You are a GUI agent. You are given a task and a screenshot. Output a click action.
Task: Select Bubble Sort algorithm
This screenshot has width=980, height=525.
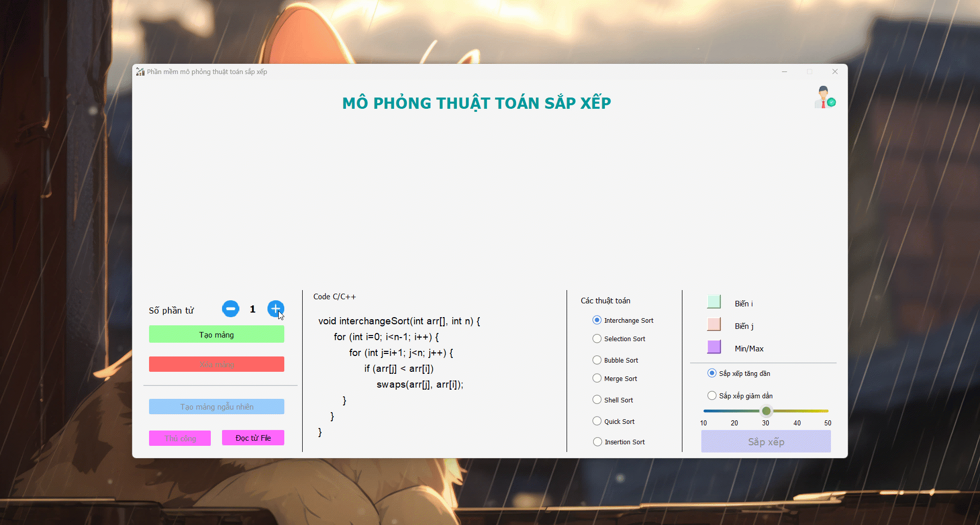pos(615,360)
